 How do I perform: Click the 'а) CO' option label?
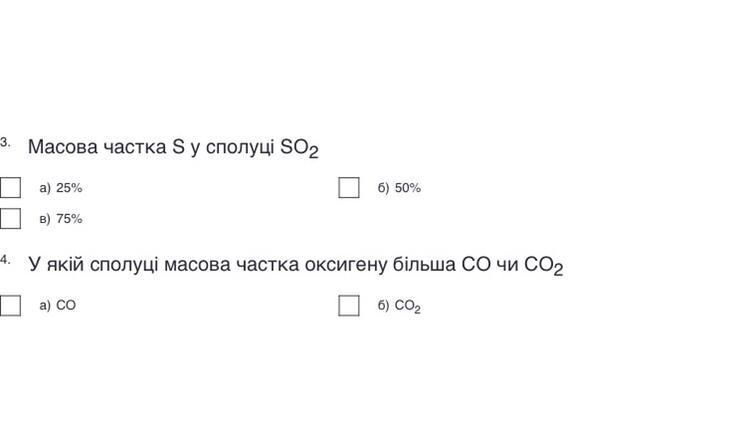pos(57,306)
